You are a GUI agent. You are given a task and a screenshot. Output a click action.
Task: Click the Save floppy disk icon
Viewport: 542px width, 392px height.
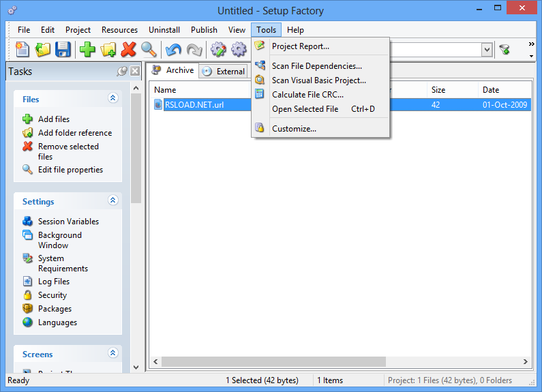(63, 50)
